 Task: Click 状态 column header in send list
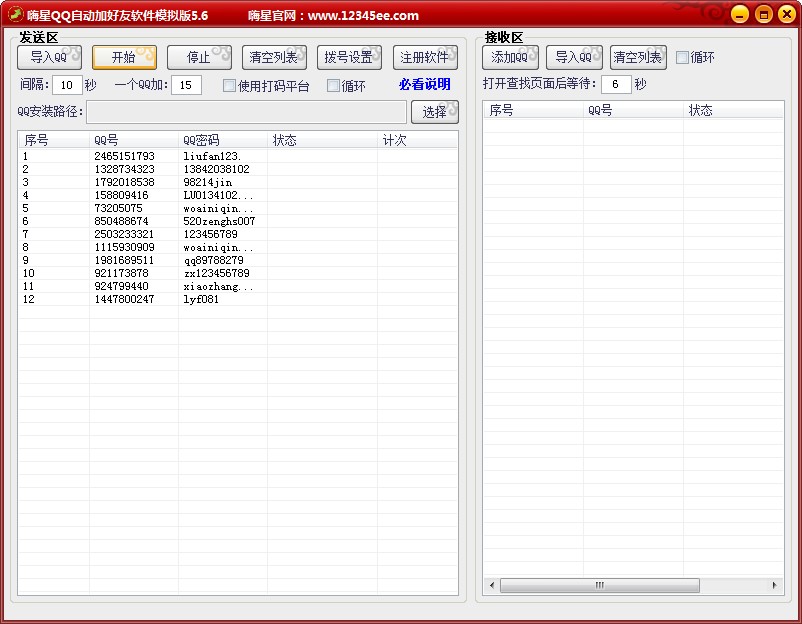point(322,140)
